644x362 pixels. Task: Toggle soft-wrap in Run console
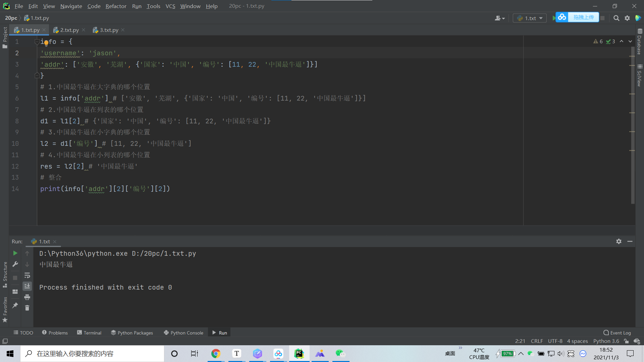point(27,276)
